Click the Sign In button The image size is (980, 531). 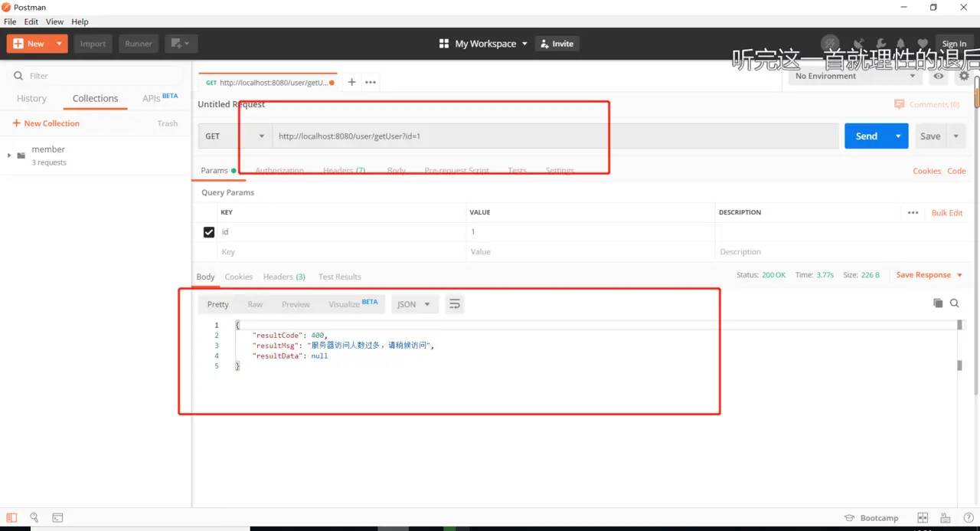coord(954,44)
